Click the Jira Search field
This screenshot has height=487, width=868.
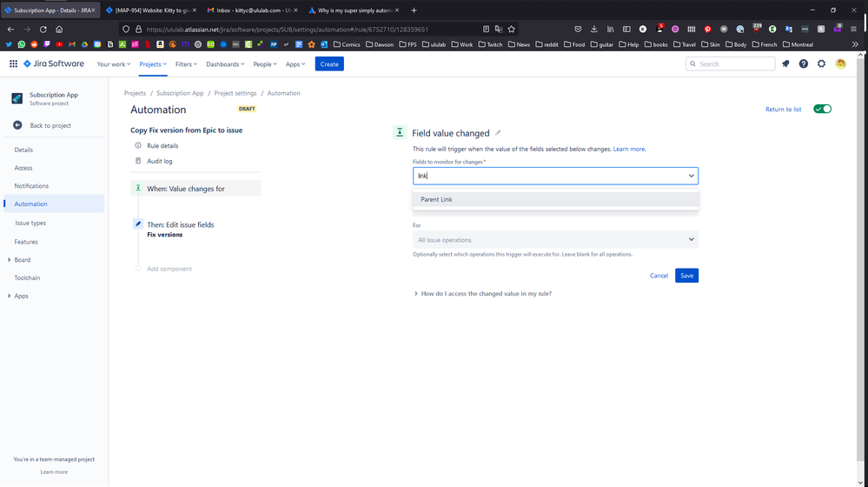(x=730, y=63)
